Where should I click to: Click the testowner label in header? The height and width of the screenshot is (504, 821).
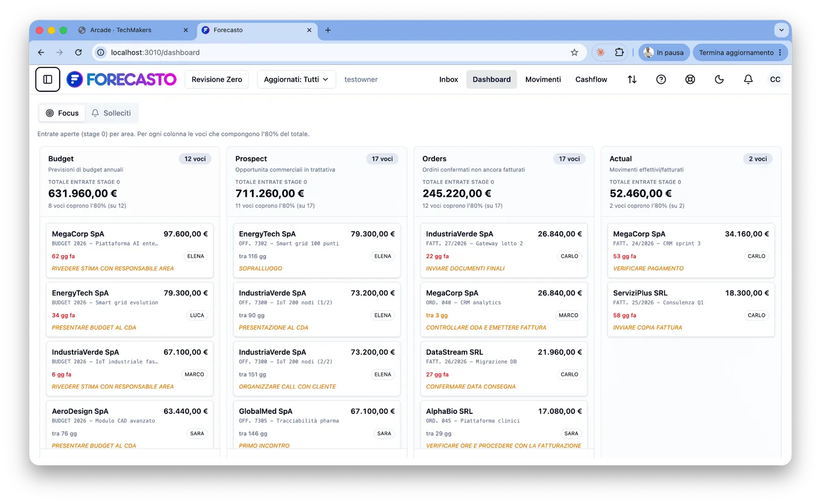pos(361,80)
